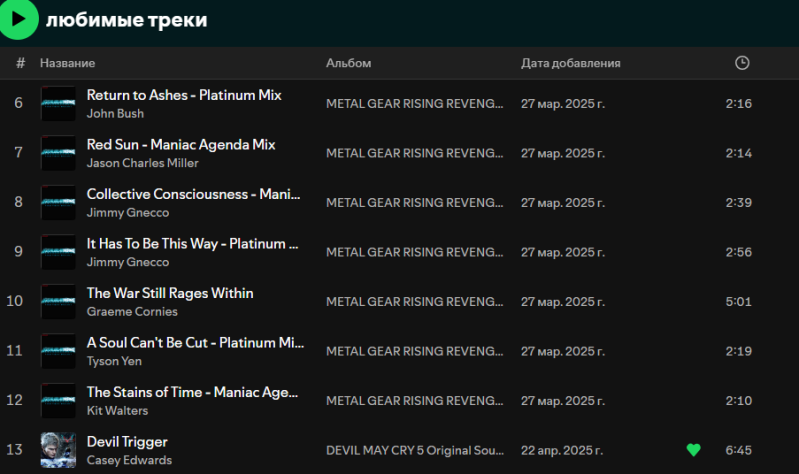Click track number 11

[14, 351]
